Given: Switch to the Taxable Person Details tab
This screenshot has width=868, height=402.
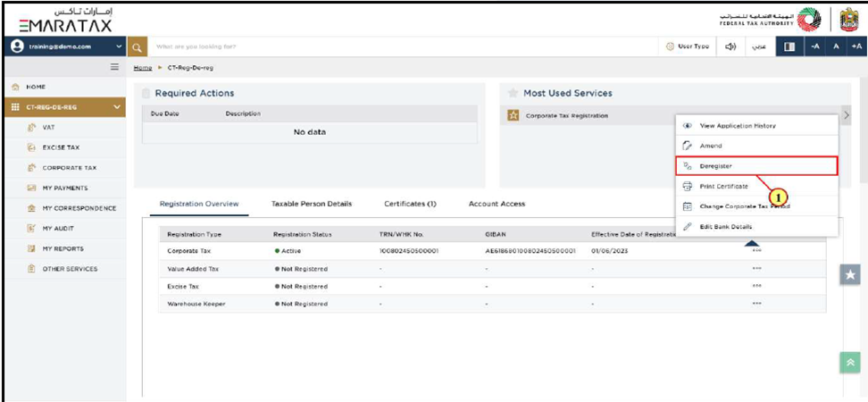Looking at the screenshot, I should 312,204.
